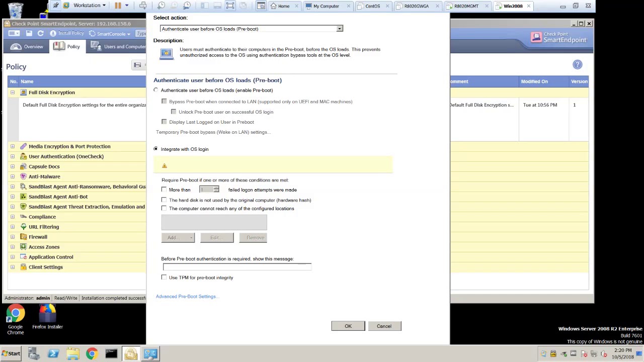This screenshot has height=362, width=644.
Task: Enable computer cannot reach locations checkbox
Action: pos(164,208)
